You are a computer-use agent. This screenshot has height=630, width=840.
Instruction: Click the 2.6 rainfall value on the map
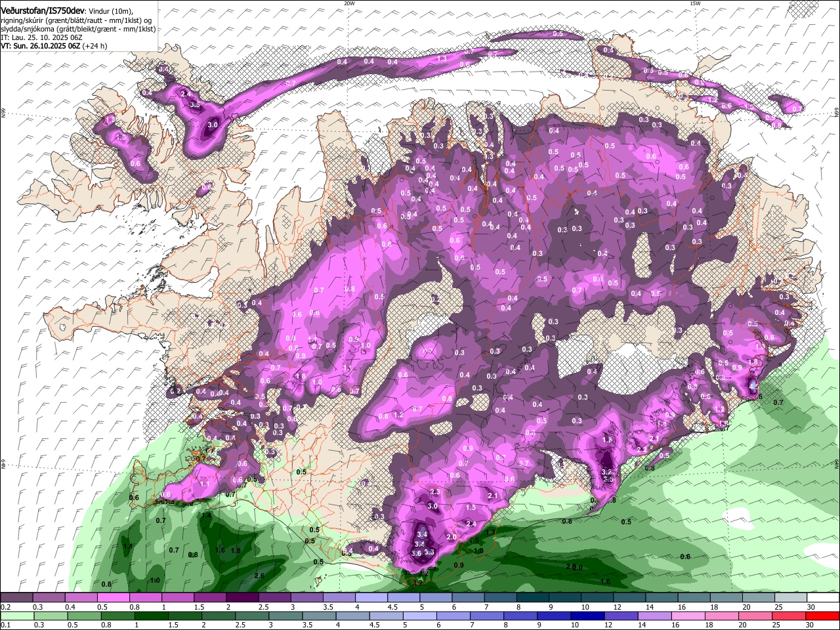(x=259, y=576)
